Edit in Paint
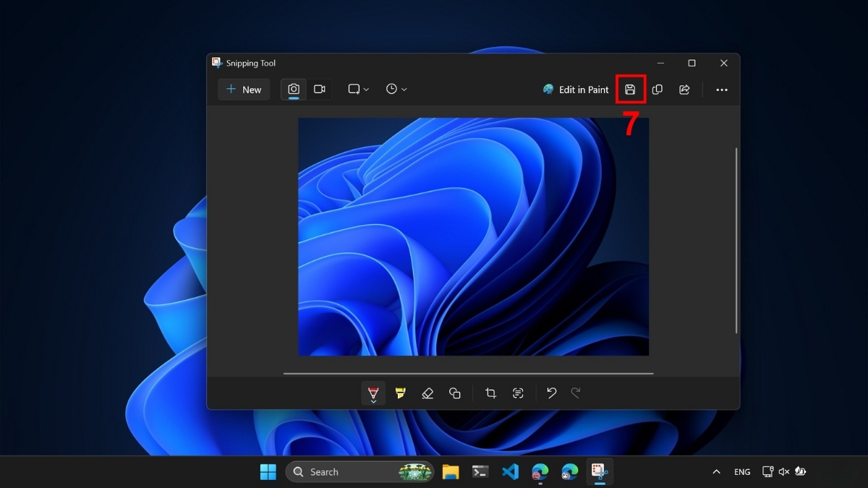This screenshot has width=868, height=488. pos(575,89)
